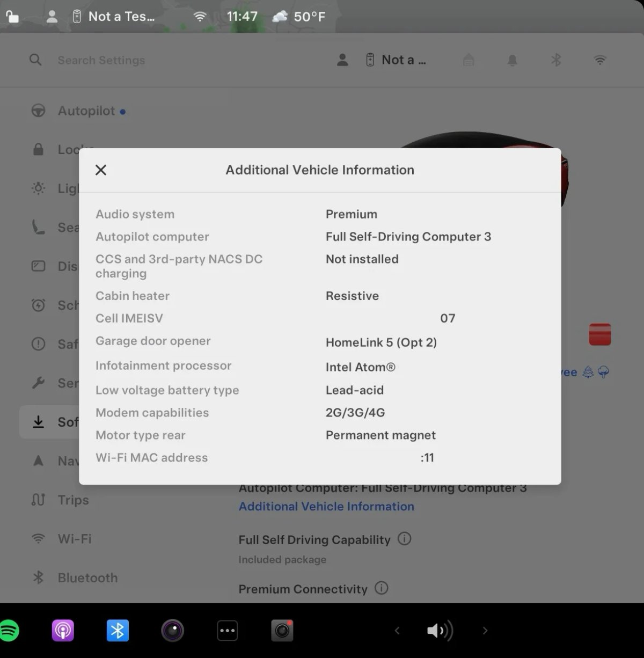Select the 'Not installed' CCS value
Viewport: 644px width, 658px height.
(362, 259)
